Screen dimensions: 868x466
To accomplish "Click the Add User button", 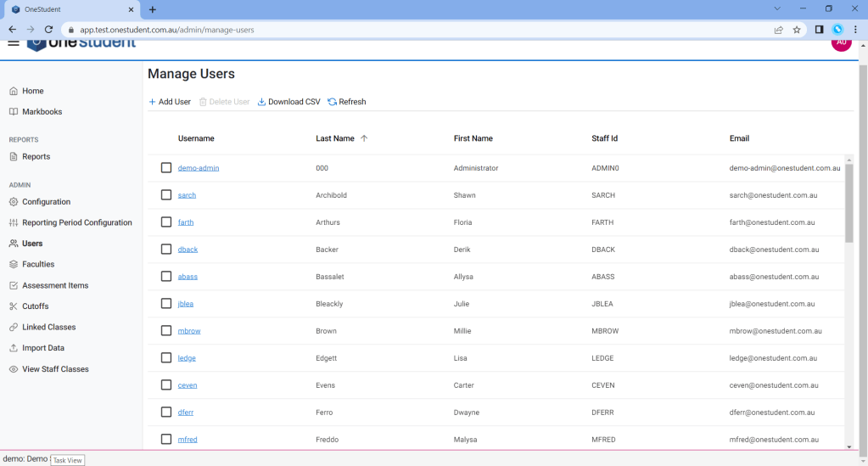I will click(x=170, y=102).
